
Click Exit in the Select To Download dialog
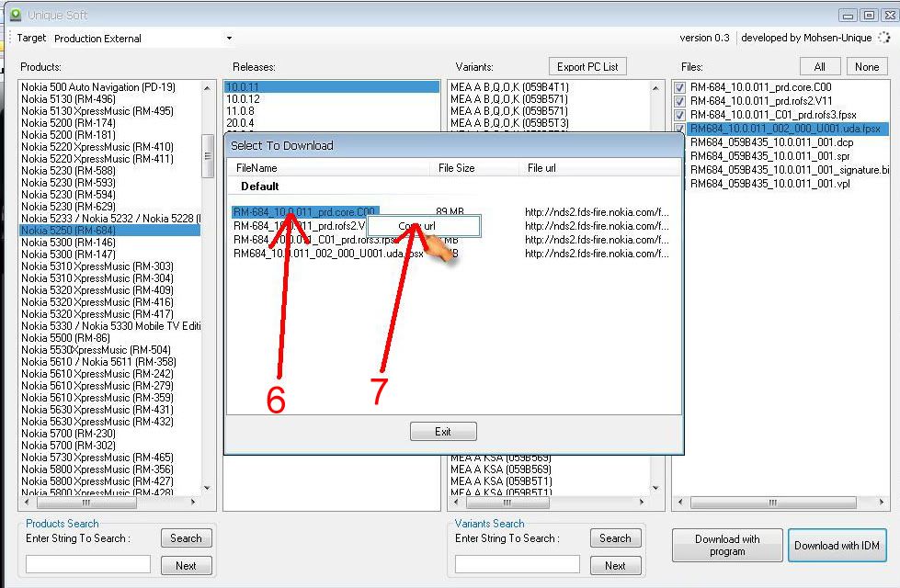[x=443, y=432]
